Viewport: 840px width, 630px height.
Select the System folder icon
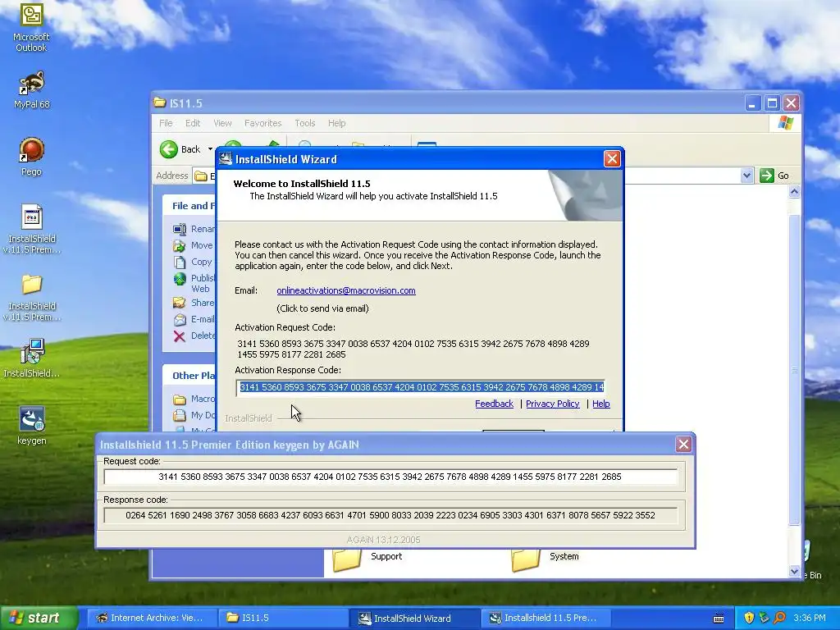coord(525,560)
